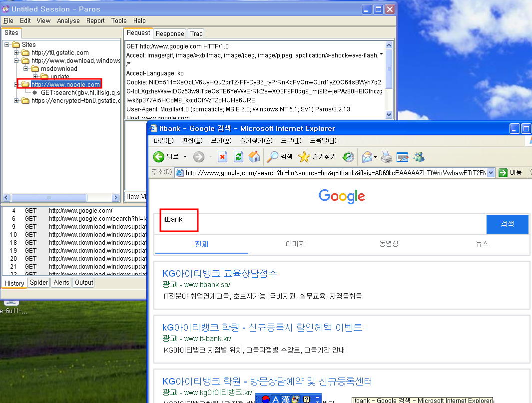The height and width of the screenshot is (403, 532).
Task: Click the encrypted-tbn0.gstatic folder icon
Action: click(25, 101)
